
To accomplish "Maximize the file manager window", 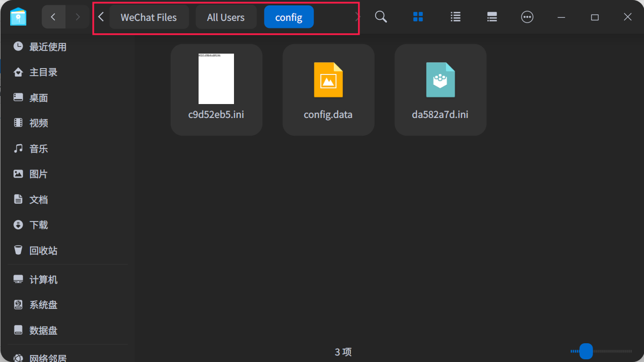I will [595, 17].
